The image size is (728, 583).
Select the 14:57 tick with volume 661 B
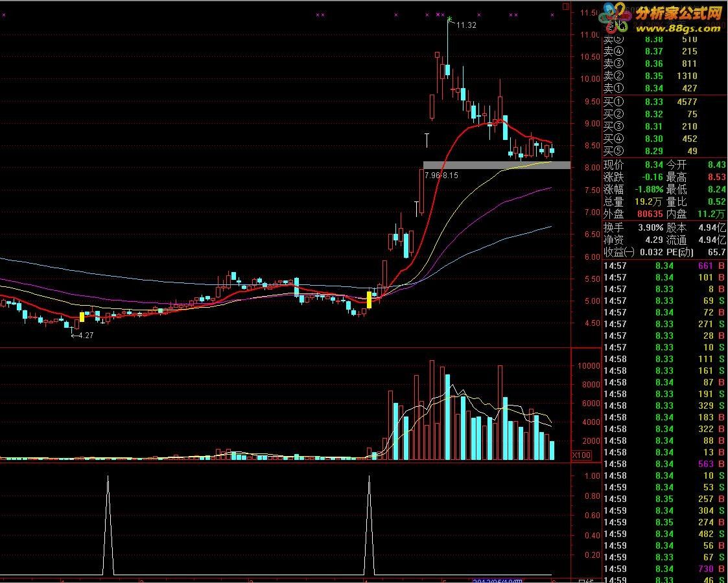664,266
